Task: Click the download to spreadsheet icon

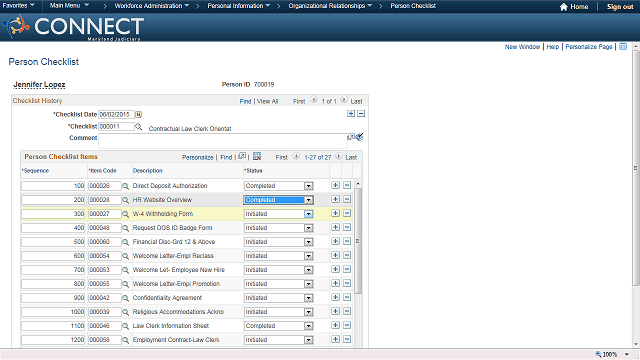Action: click(x=257, y=156)
